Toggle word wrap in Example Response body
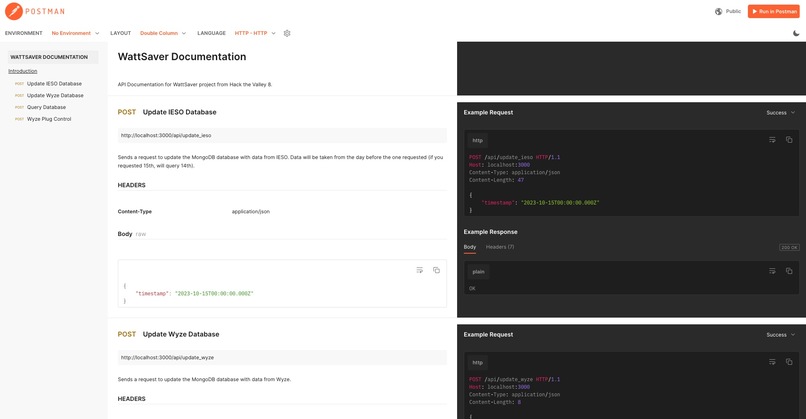Image resolution: width=806 pixels, height=419 pixels. tap(772, 271)
